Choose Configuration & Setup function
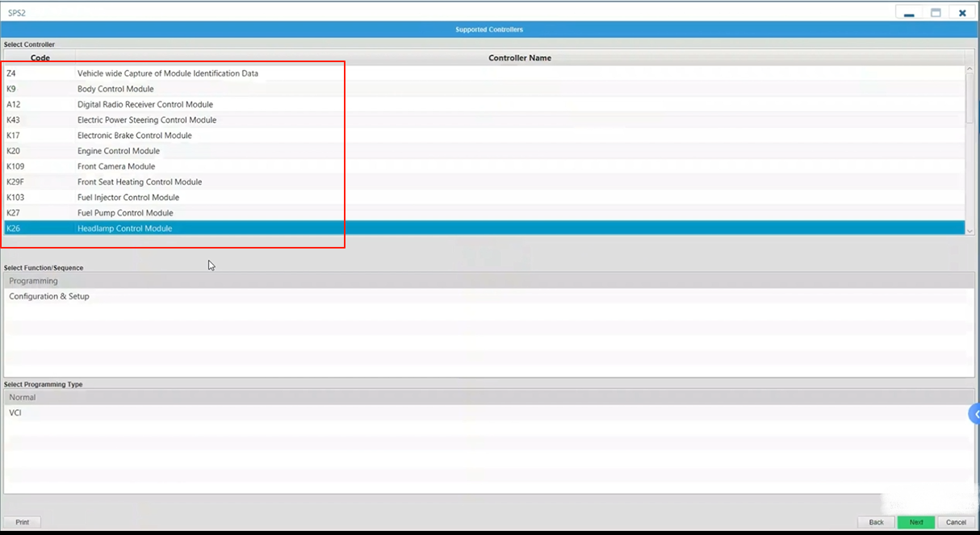The height and width of the screenshot is (535, 980). click(49, 296)
